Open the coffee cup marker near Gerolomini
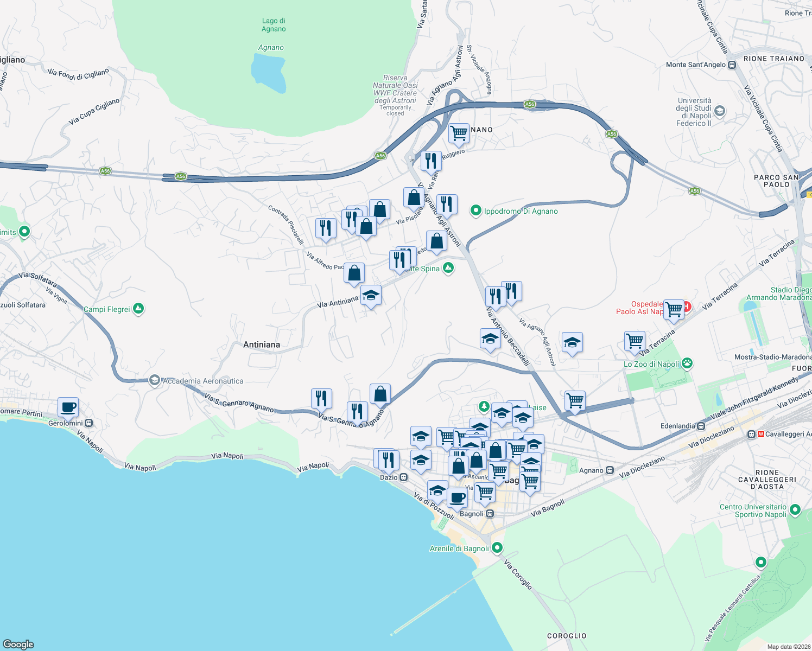Viewport: 812px width, 651px height. [x=68, y=407]
